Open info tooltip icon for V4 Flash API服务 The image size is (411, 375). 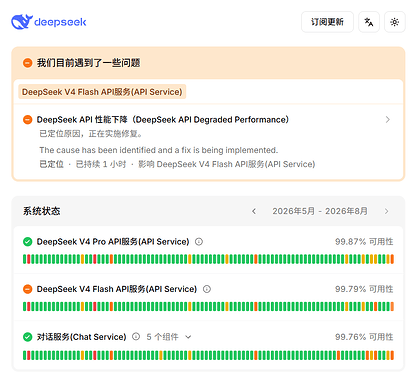click(207, 289)
